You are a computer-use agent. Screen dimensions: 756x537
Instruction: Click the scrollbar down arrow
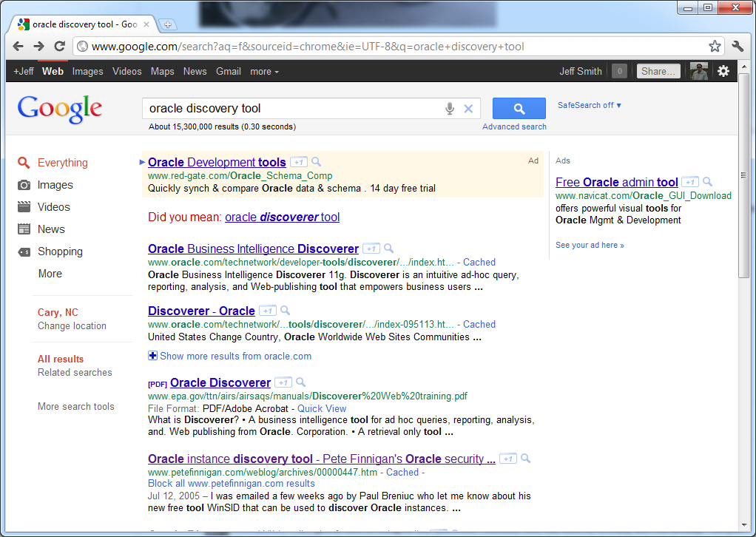[743, 524]
